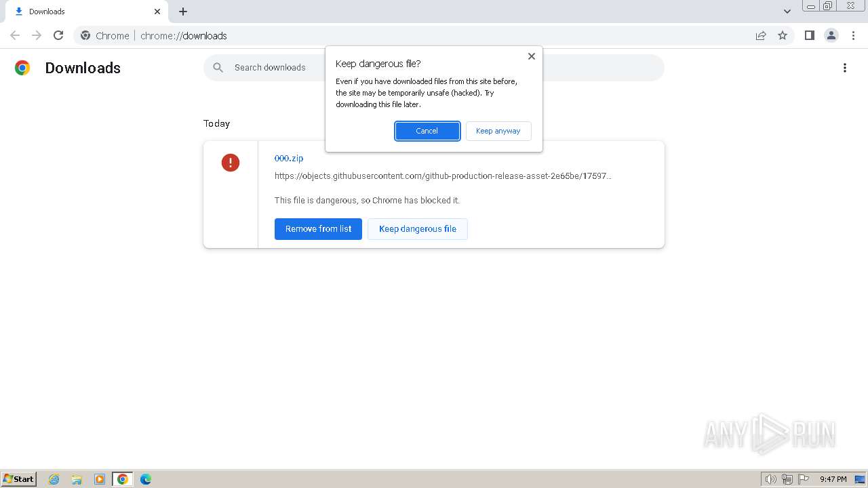
Task: Click 'This file is dangerous' message text
Action: click(367, 201)
